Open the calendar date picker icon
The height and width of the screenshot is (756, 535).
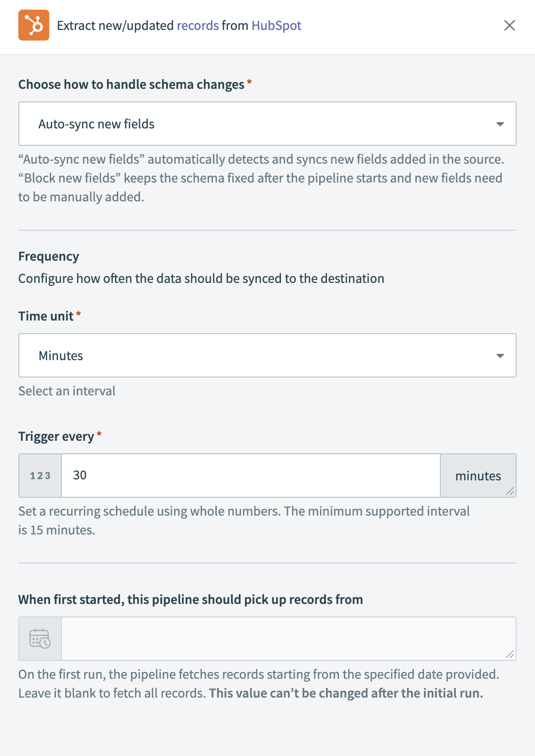(x=40, y=638)
